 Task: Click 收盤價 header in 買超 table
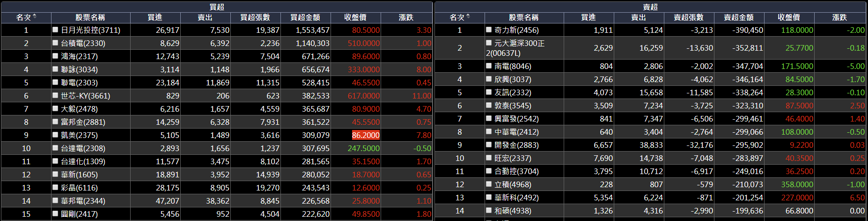pyautogui.click(x=355, y=17)
